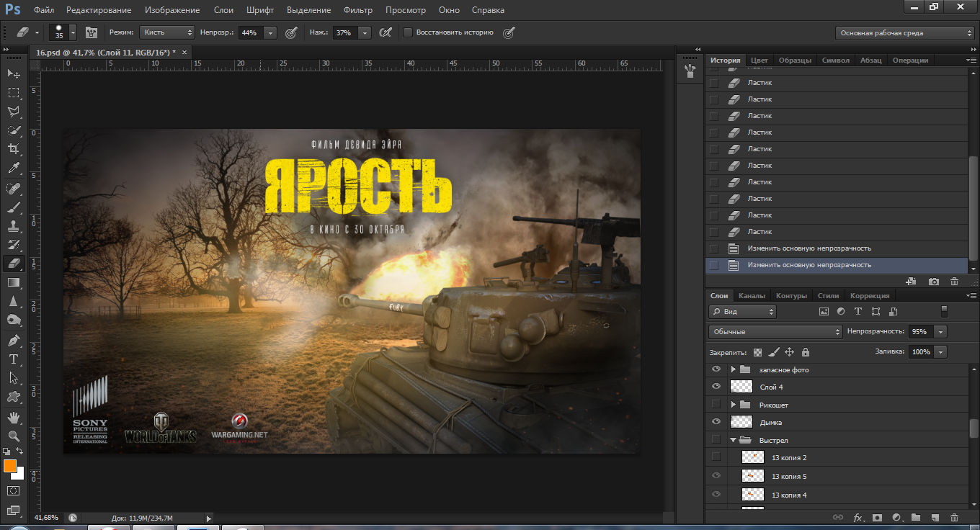Select last 'Изменить основную непрозрачность' history state
Screen dimensions: 980x530
837,265
